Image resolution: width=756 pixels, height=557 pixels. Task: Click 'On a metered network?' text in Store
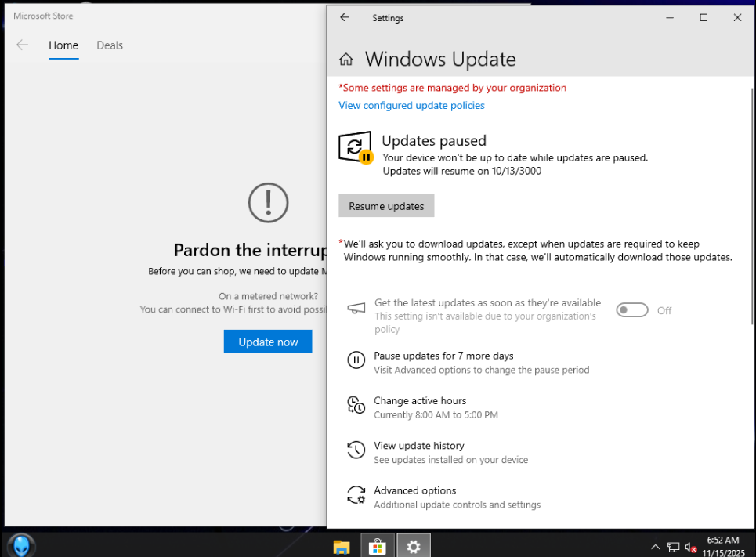(x=268, y=296)
